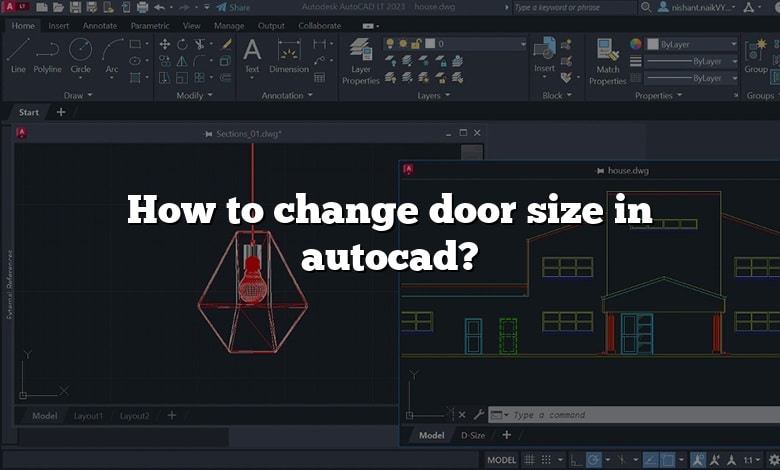
Task: Click the Undo arrow
Action: 160,7
